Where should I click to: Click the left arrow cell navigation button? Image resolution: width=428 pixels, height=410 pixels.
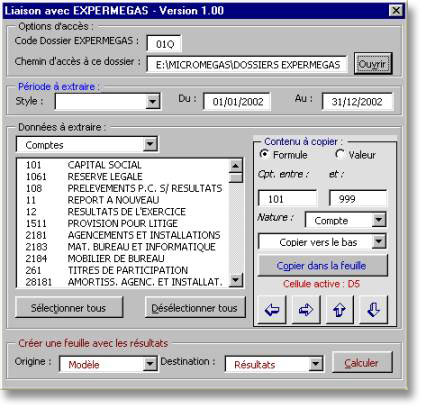click(x=272, y=310)
